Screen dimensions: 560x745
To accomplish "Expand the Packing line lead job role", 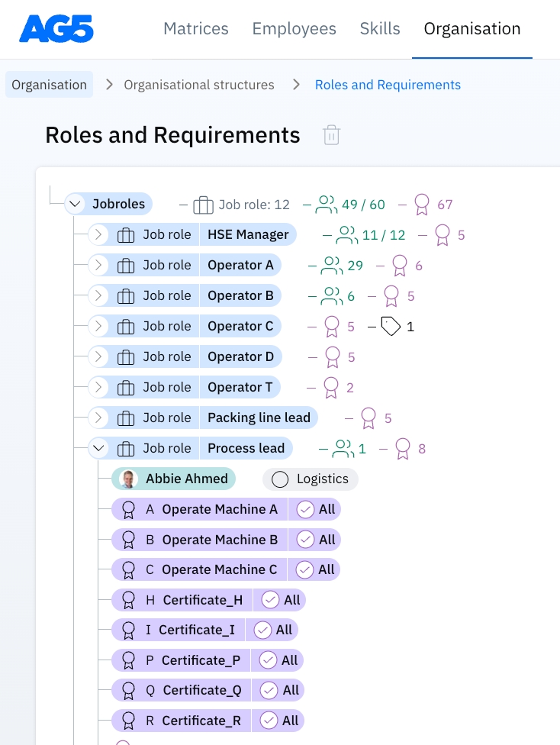I will pyautogui.click(x=98, y=418).
